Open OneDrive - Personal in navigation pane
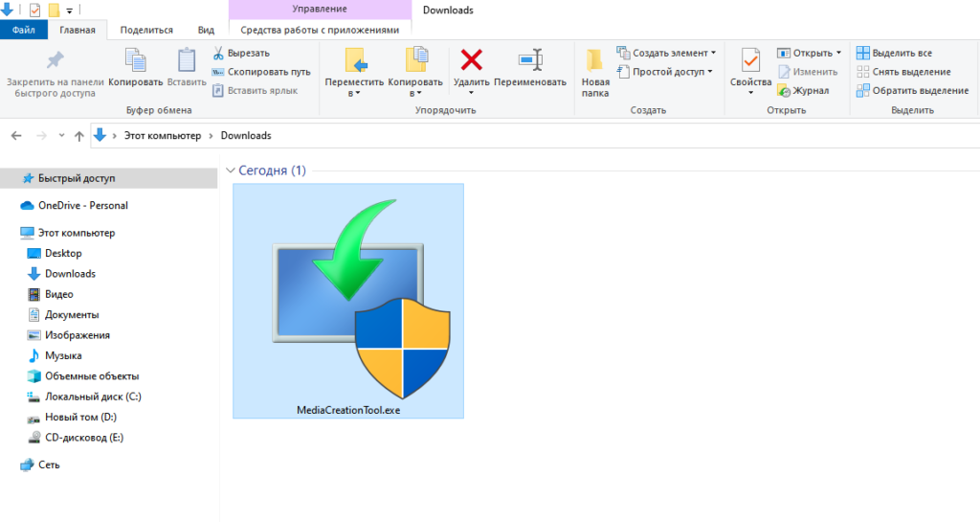 tap(82, 205)
